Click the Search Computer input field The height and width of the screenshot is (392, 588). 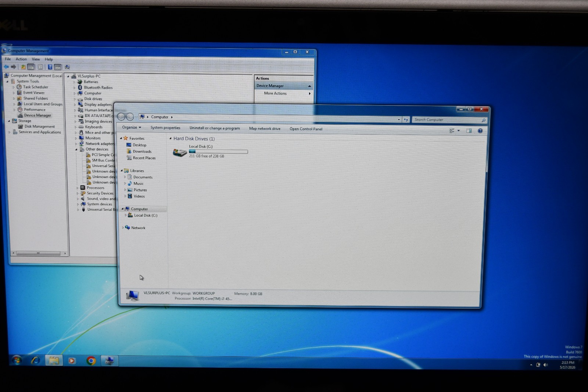pos(449,120)
